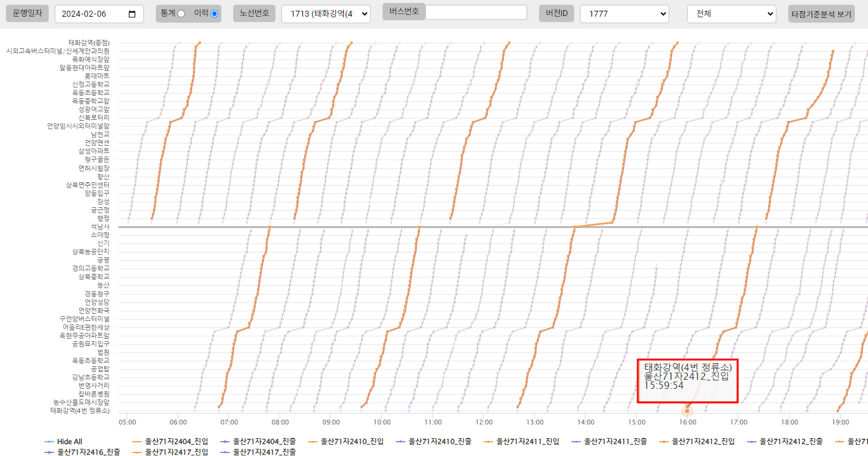Open the calendar picker in date field

(132, 14)
